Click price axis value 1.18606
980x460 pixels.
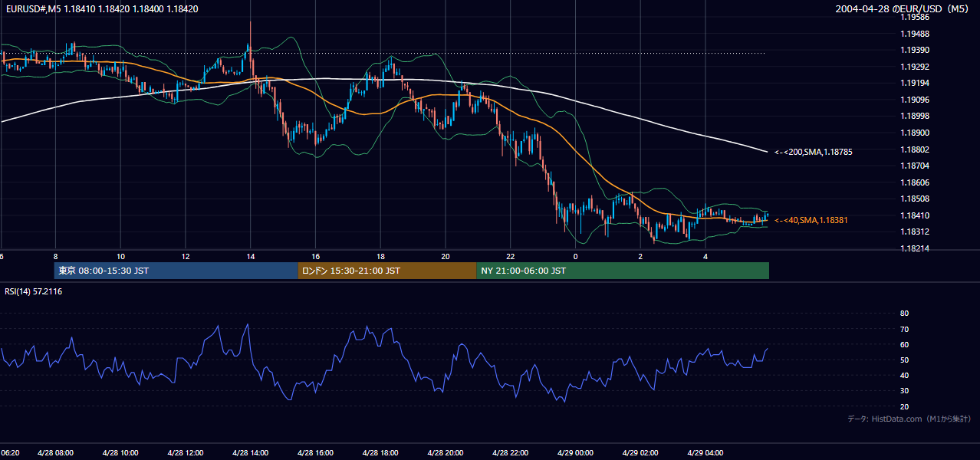point(915,182)
